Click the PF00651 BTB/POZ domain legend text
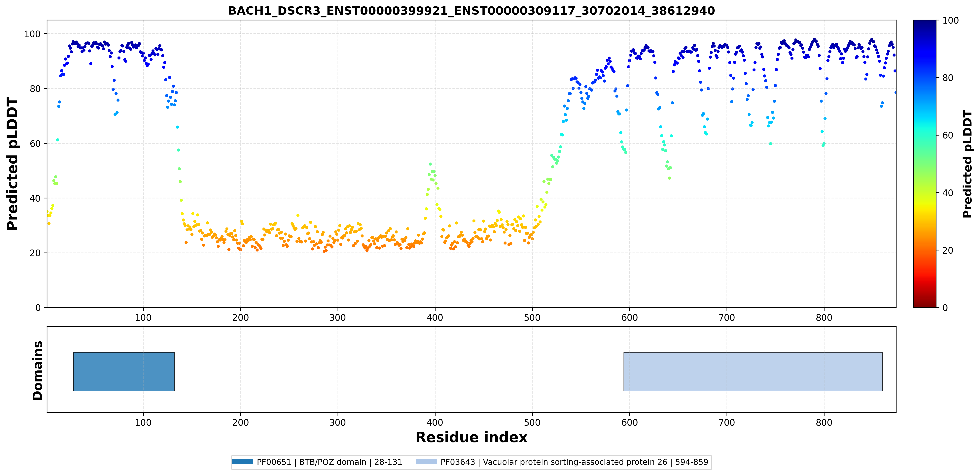Viewport: 980px width, 476px height. tap(329, 462)
